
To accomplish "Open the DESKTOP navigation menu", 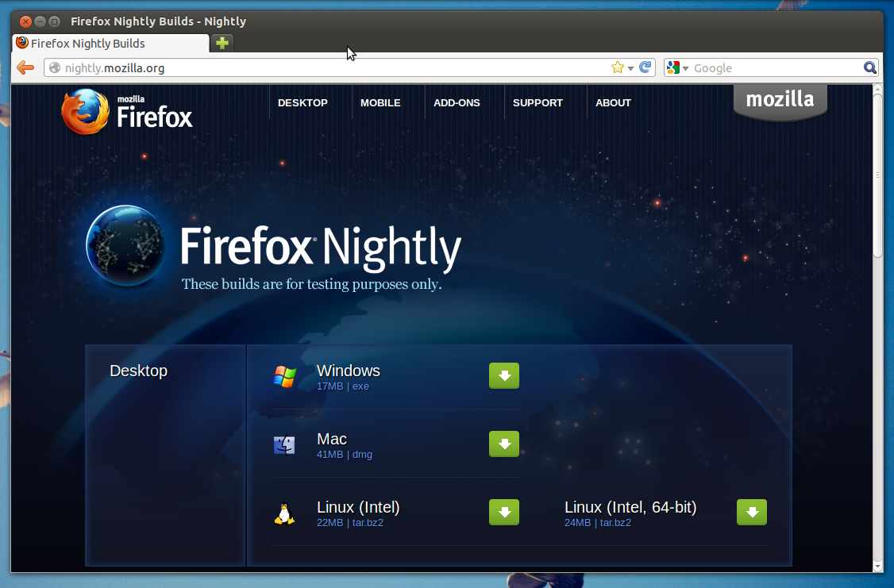I will click(302, 102).
